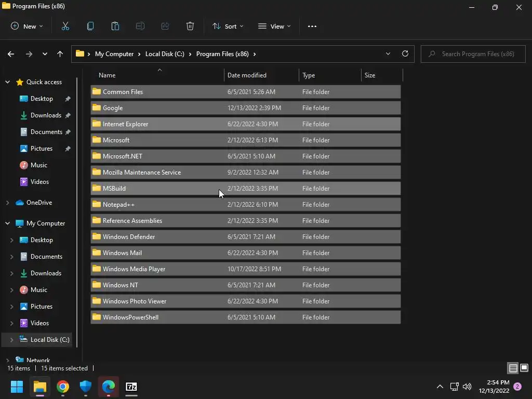
Task: Collapse the My Computer tree node
Action: tap(7, 223)
